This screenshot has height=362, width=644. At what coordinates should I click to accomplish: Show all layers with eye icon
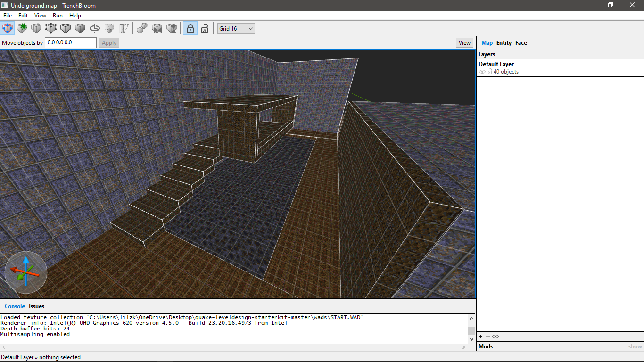(x=495, y=337)
